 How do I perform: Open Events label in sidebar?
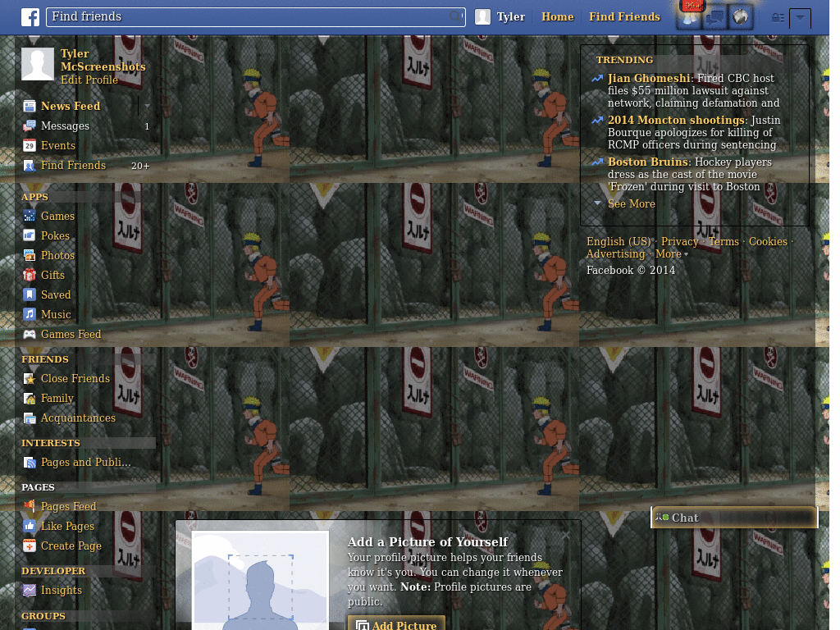tap(58, 146)
